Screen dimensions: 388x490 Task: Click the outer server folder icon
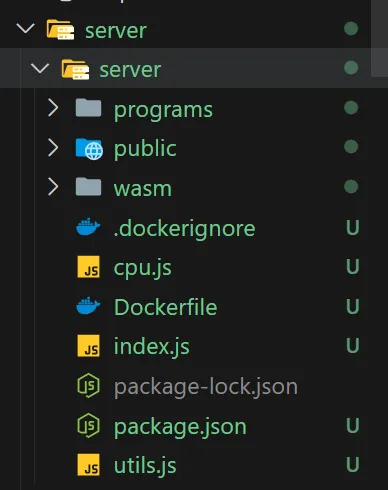(60, 30)
